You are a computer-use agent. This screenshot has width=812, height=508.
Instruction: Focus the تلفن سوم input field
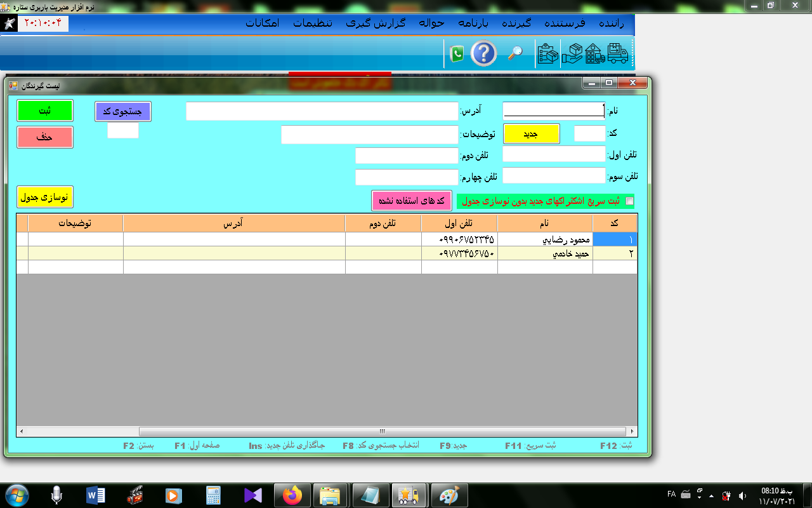point(554,176)
